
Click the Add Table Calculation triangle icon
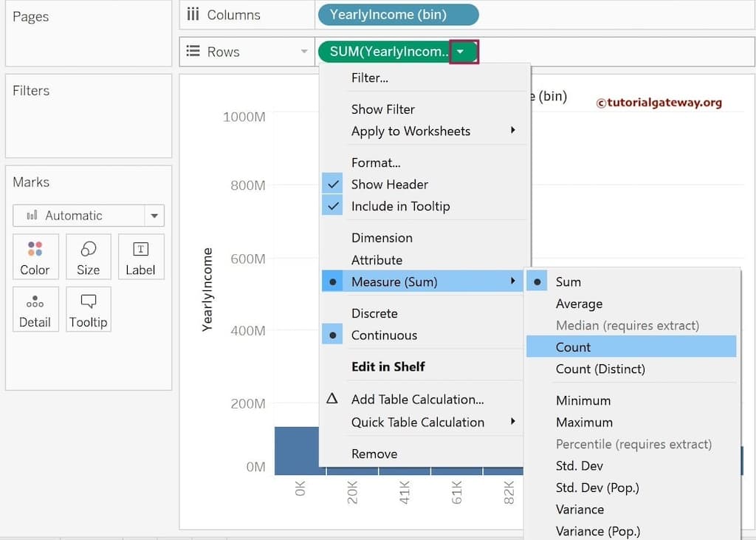[332, 399]
